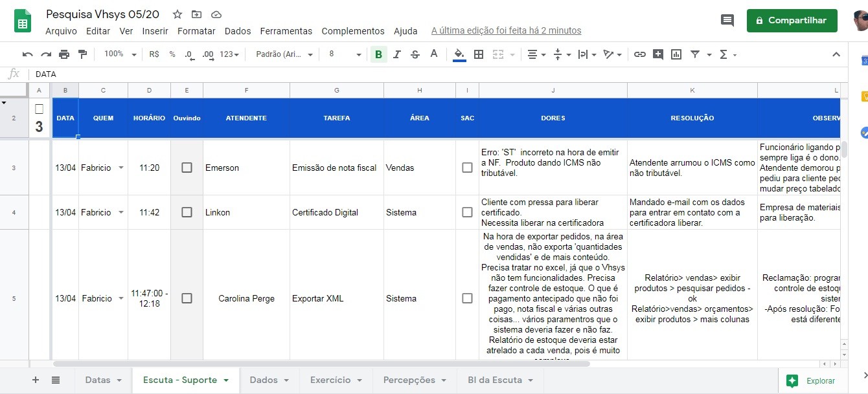Viewport: 868px width, 394px height.
Task: Toggle SAC checkbox in Emerson row
Action: click(x=467, y=168)
